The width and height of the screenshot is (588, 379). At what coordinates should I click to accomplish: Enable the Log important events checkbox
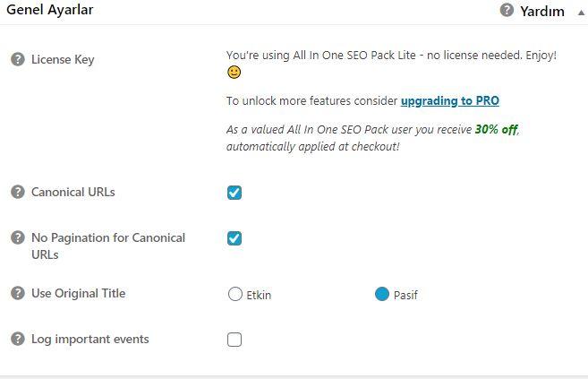[234, 340]
